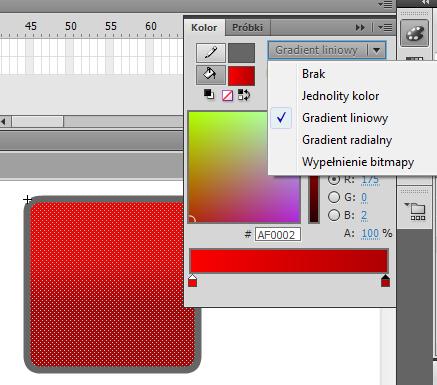Select the G radio button
The width and height of the screenshot is (437, 385).
coord(334,197)
